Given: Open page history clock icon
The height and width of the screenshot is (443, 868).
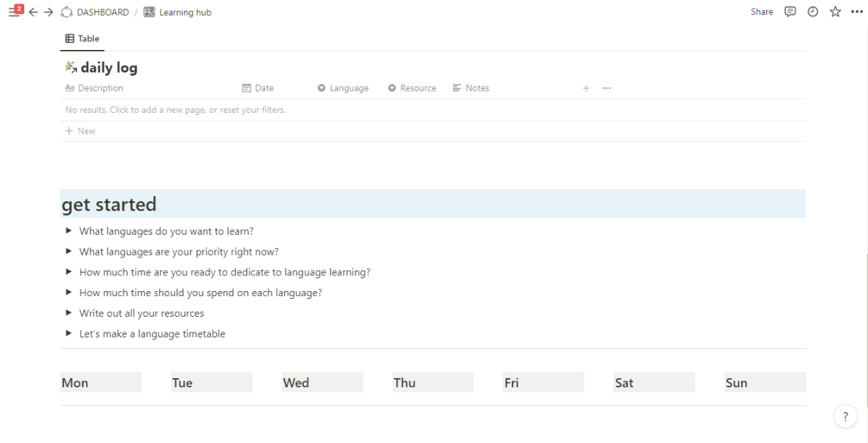Looking at the screenshot, I should tap(813, 12).
